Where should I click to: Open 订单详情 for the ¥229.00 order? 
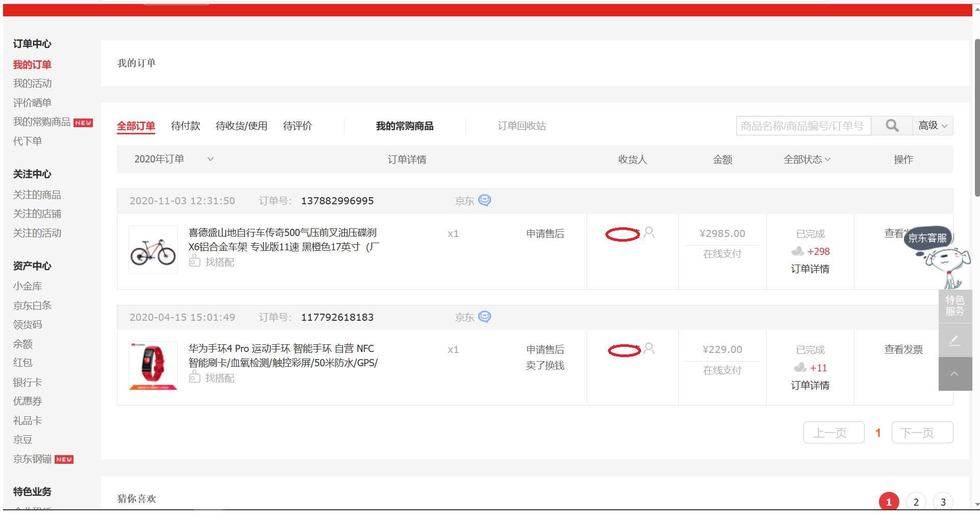810,385
